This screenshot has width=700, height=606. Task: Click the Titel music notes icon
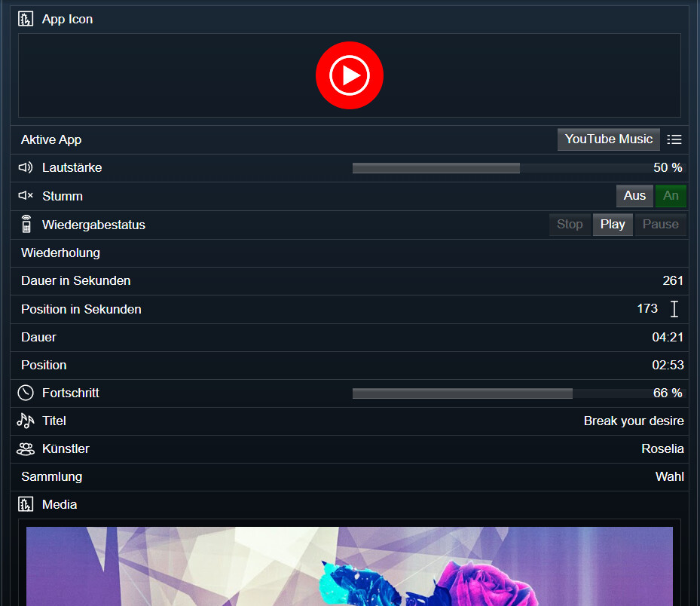pyautogui.click(x=26, y=421)
